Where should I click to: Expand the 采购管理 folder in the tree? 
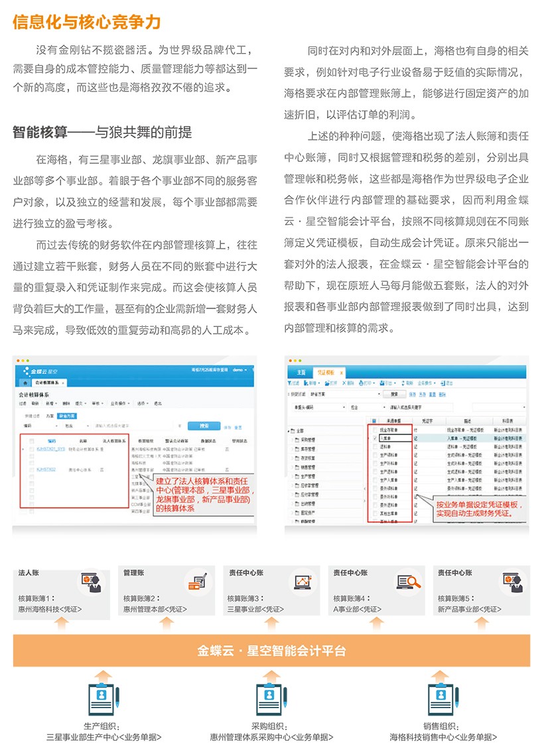pos(295,440)
